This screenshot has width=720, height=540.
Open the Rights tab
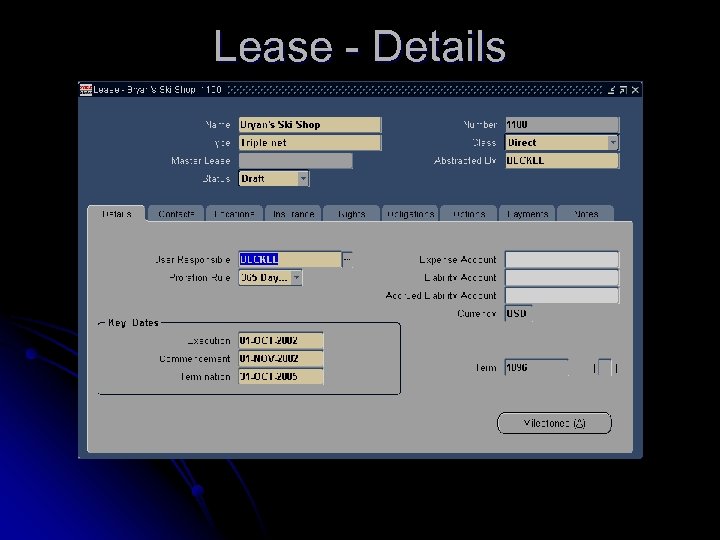pos(351,214)
